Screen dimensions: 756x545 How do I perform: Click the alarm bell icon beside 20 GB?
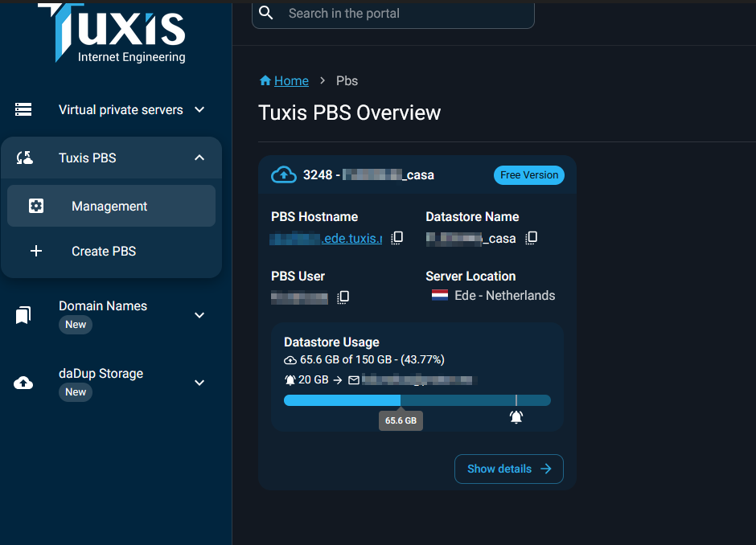(x=290, y=379)
